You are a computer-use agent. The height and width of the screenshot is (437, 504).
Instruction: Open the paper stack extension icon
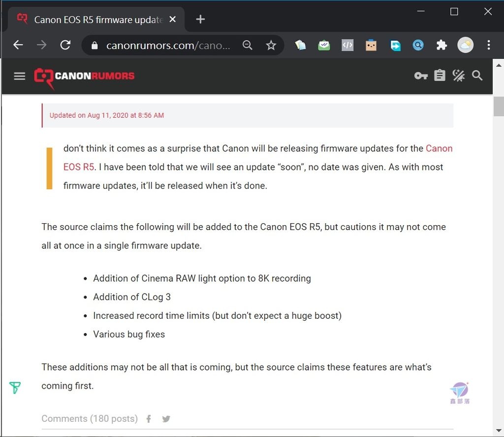pos(300,45)
